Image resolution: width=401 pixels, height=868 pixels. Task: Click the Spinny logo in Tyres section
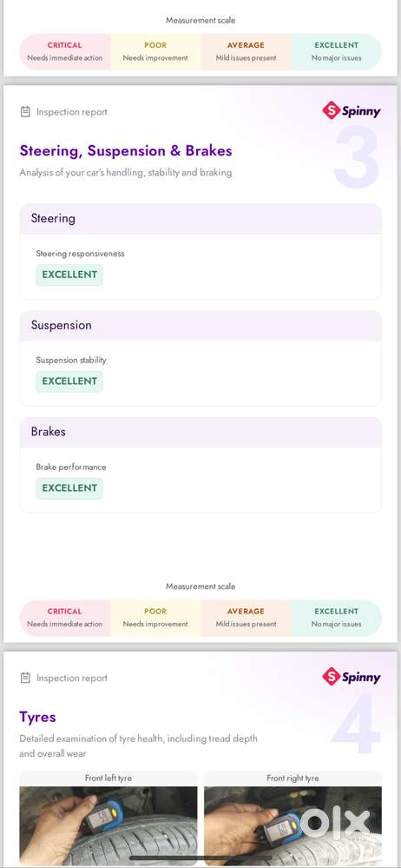352,677
